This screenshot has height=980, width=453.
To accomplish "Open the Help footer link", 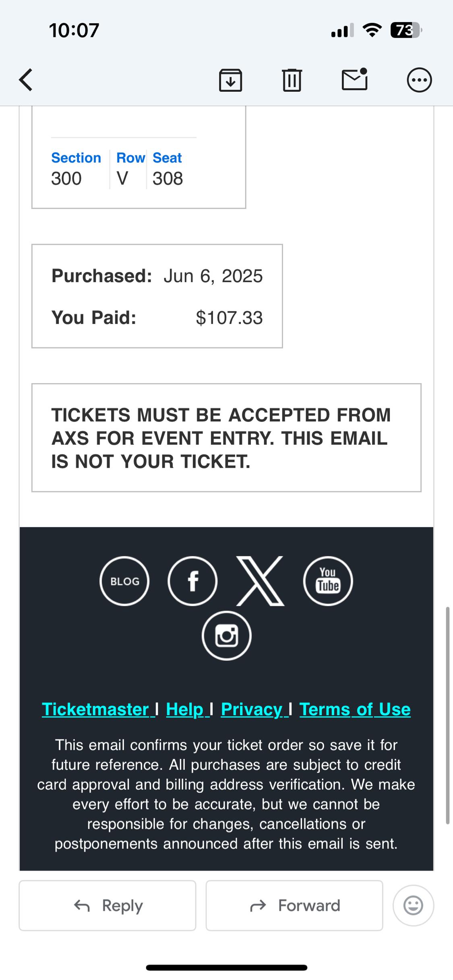I will pos(185,710).
